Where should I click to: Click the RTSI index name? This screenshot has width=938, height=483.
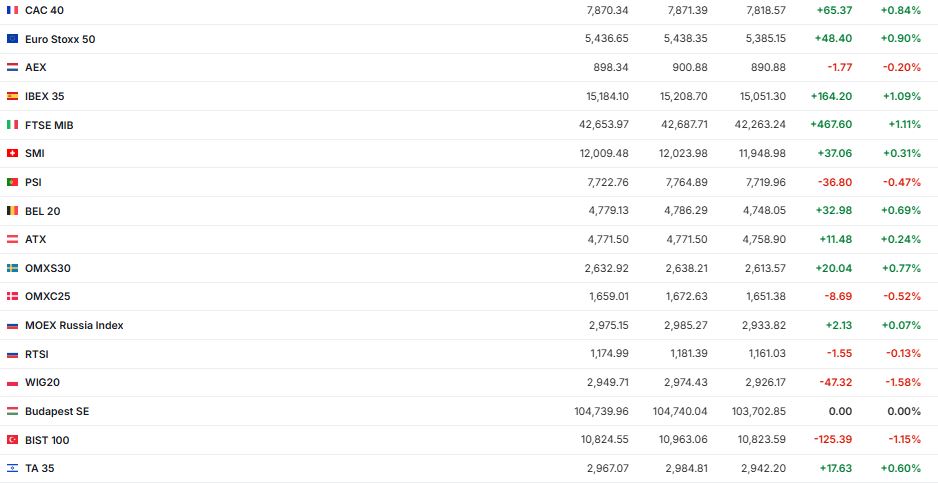[37, 354]
